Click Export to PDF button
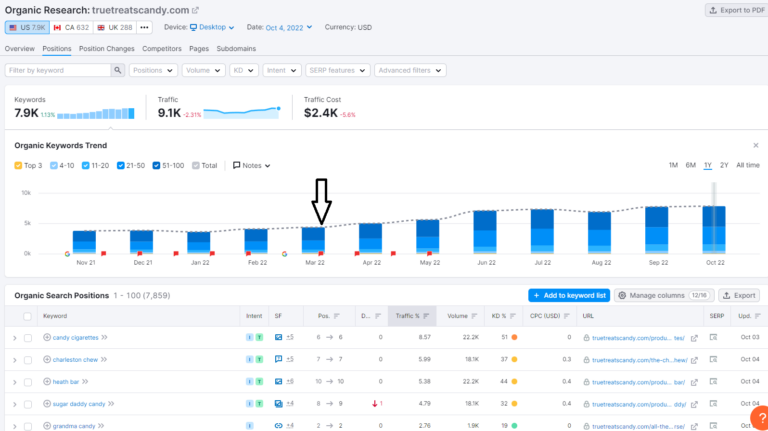768x431 pixels. [737, 10]
